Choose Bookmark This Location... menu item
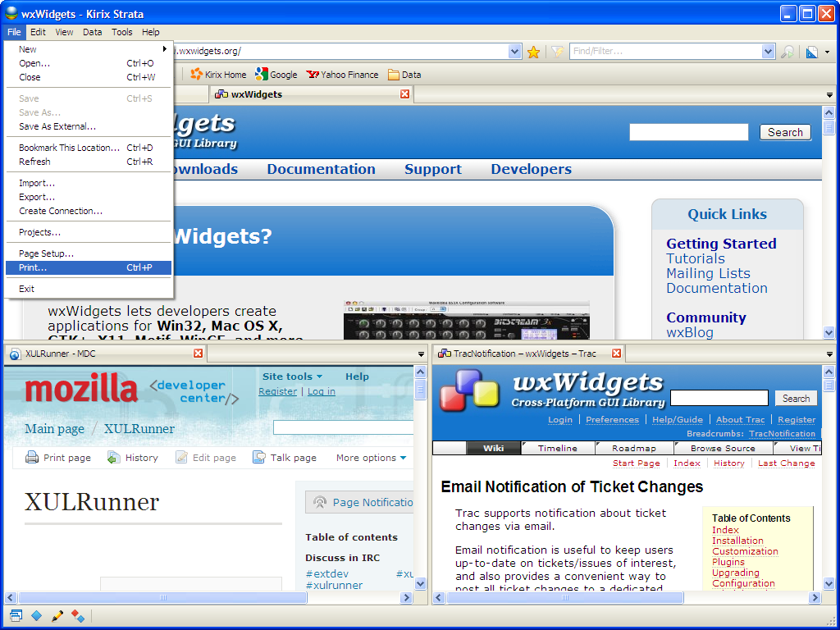This screenshot has height=630, width=840. [89, 148]
